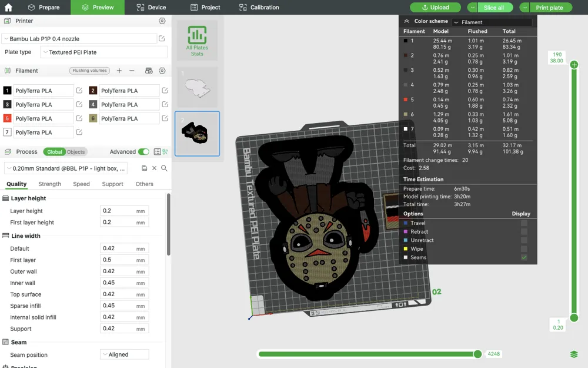
Task: Save the process preset
Action: tap(145, 168)
